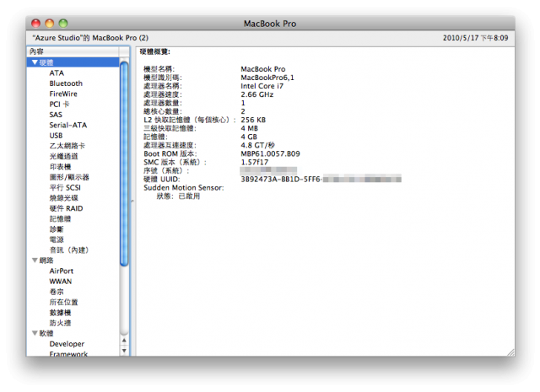This screenshot has height=392, width=540.
Task: Open the 光纖通道 entry
Action: [64, 156]
